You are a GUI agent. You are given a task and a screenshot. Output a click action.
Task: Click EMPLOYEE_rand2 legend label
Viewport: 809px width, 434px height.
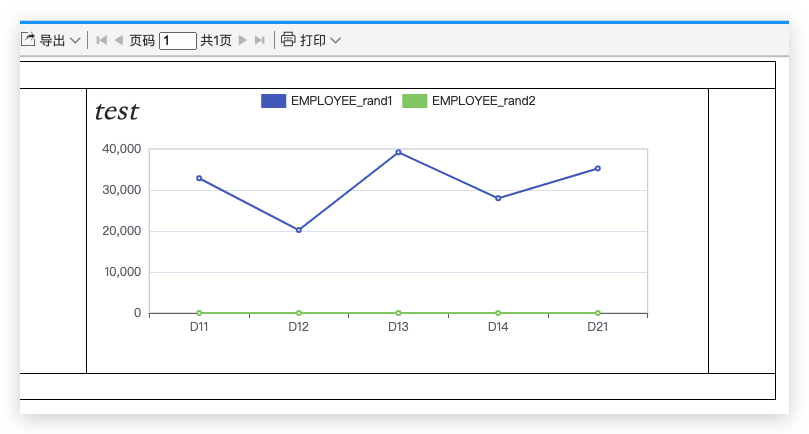483,101
